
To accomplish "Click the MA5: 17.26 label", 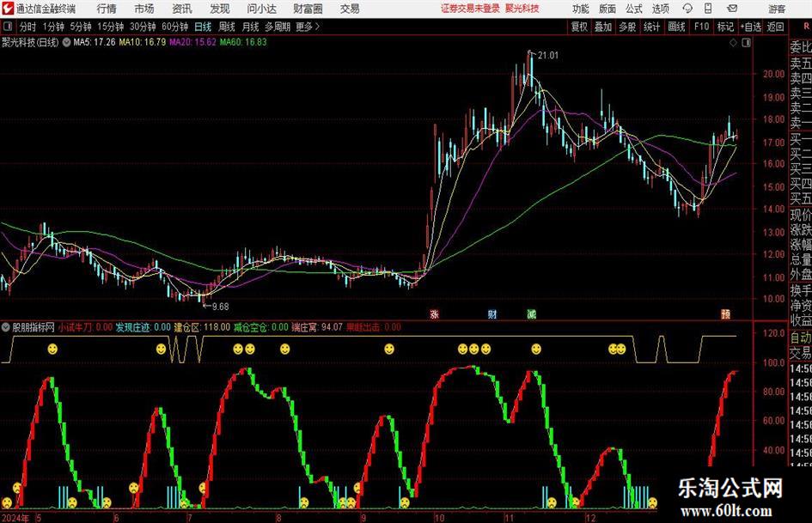I will tap(95, 42).
